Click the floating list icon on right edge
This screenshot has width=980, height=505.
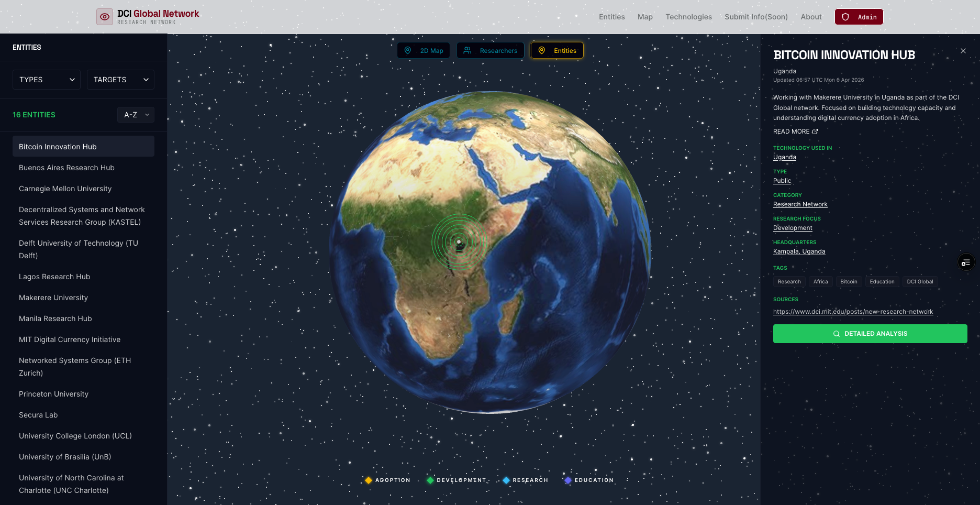coord(966,262)
